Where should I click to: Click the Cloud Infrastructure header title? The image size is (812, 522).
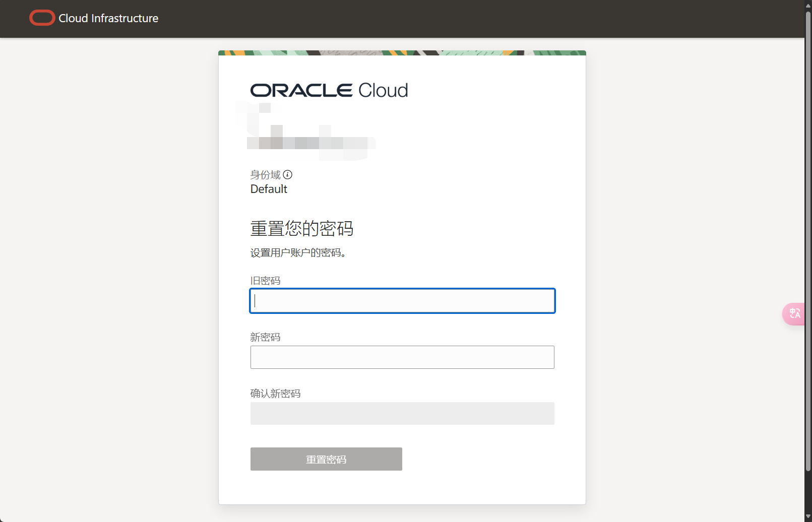108,18
